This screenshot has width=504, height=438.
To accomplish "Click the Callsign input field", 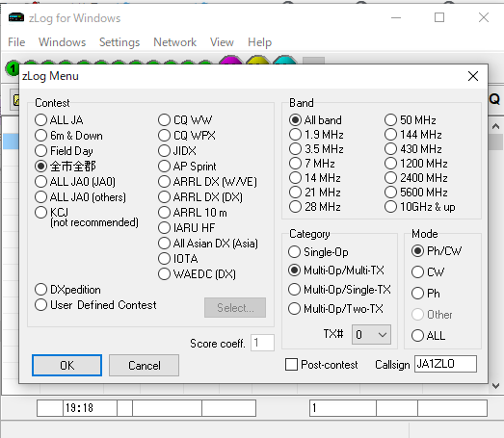I will (x=445, y=364).
